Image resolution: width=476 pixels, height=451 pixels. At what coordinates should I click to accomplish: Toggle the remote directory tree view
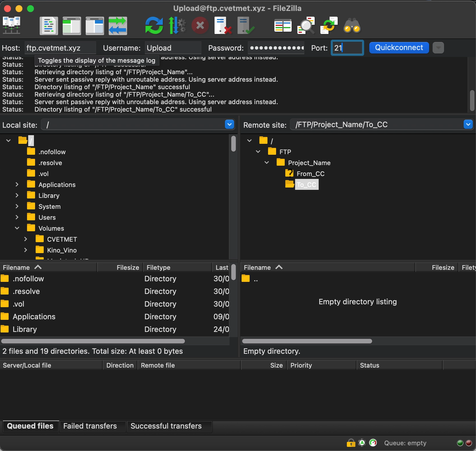click(95, 26)
